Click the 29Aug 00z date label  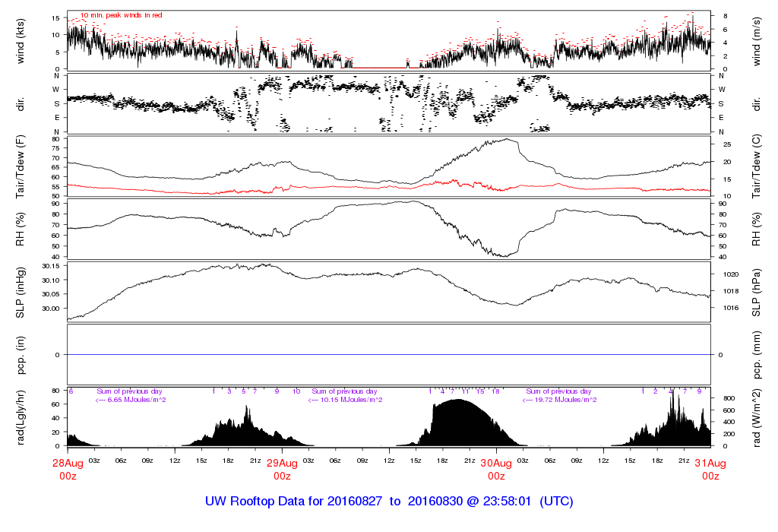click(x=282, y=469)
